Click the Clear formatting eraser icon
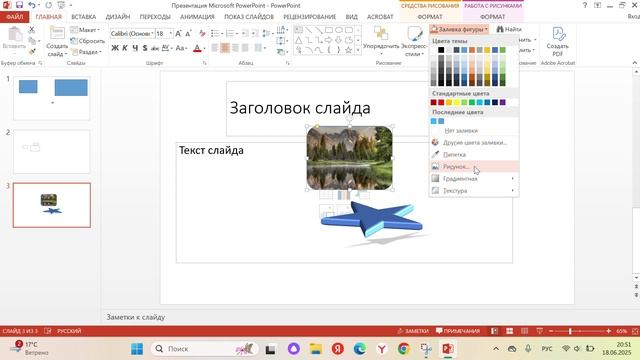 [x=202, y=33]
